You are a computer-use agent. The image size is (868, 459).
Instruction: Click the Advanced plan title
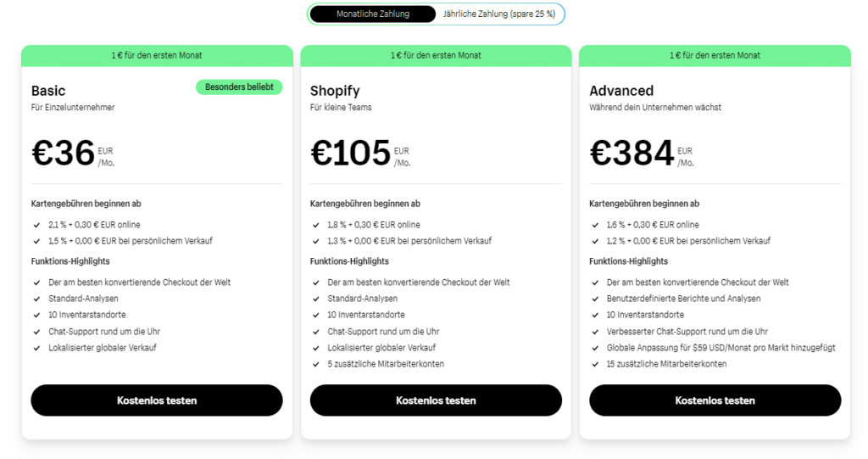tap(621, 91)
